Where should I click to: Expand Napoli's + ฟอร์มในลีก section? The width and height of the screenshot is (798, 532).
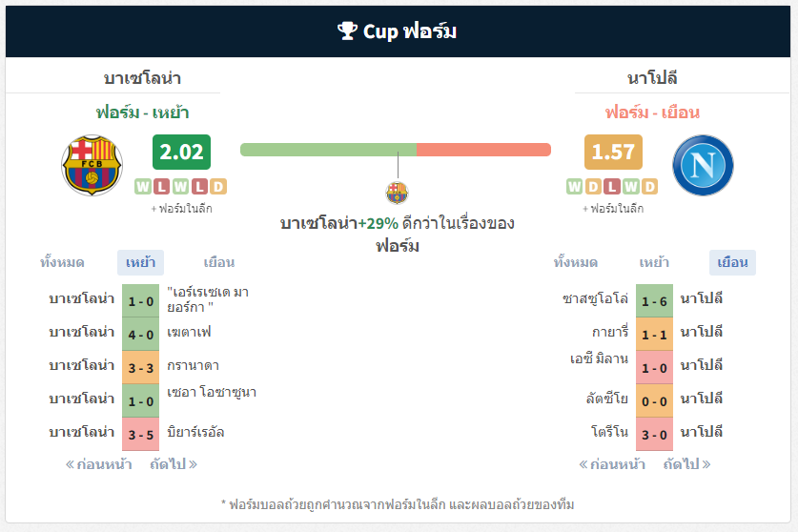613,209
